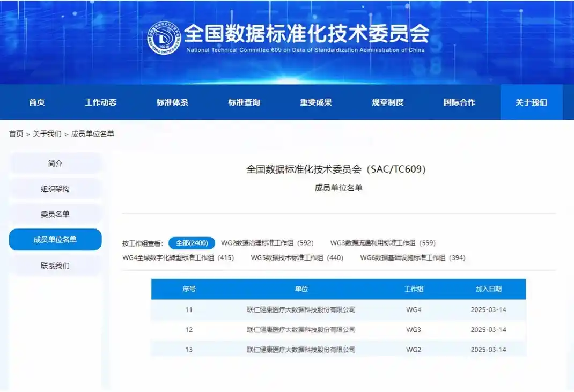Open the 工作动态 navigation menu item

tap(101, 102)
